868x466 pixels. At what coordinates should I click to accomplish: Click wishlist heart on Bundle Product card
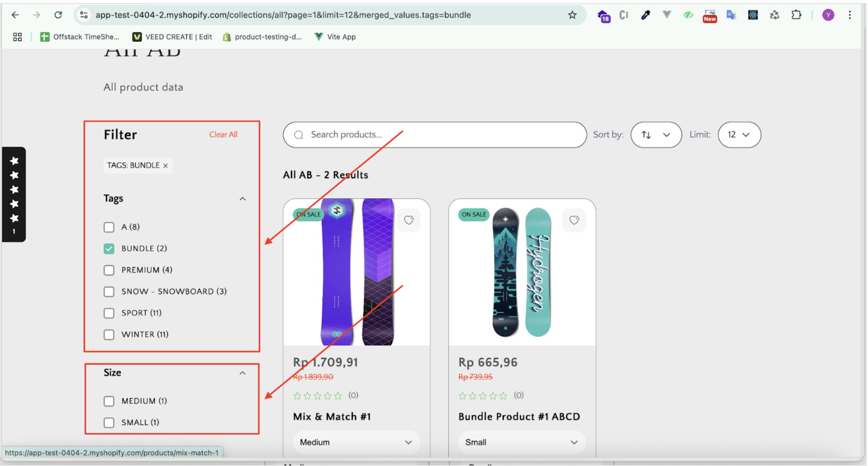574,220
